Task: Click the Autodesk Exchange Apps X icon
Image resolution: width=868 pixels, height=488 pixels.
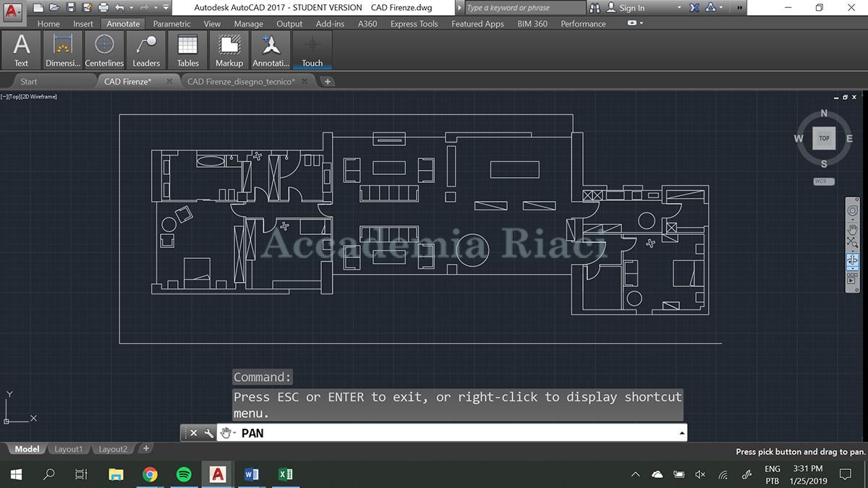Action: point(694,8)
